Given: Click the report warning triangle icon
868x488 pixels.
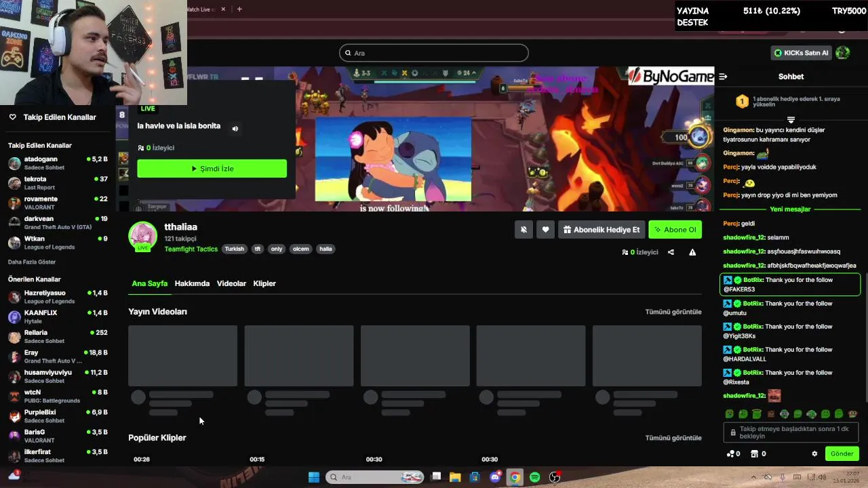Looking at the screenshot, I should click(x=692, y=252).
